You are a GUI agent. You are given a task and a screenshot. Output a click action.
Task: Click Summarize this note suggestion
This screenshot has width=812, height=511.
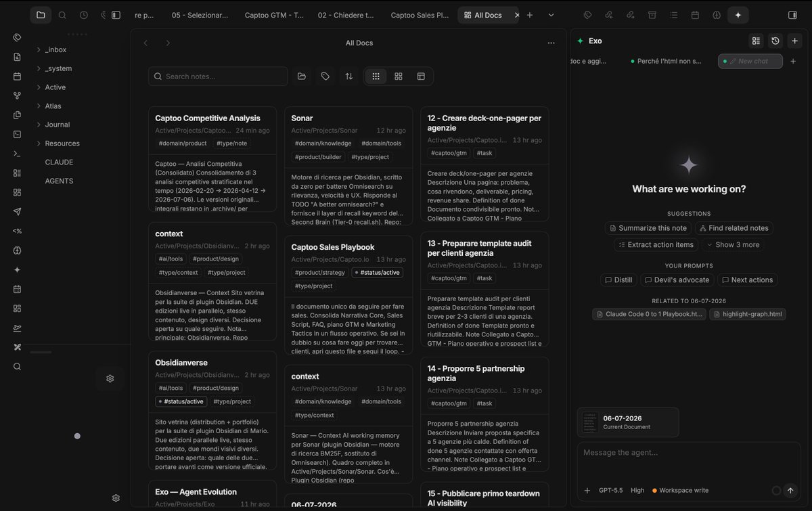(x=648, y=228)
